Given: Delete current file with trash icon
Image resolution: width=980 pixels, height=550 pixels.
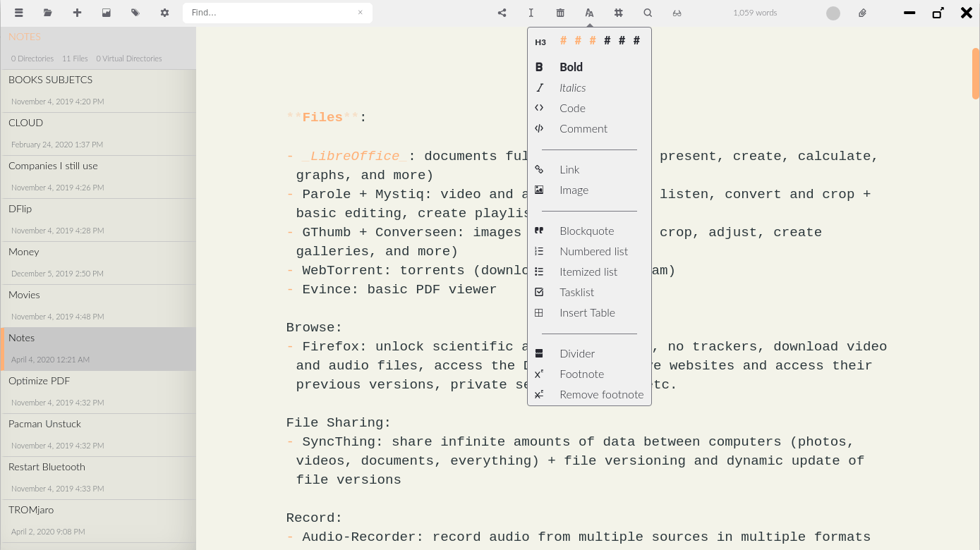Looking at the screenshot, I should 560,13.
